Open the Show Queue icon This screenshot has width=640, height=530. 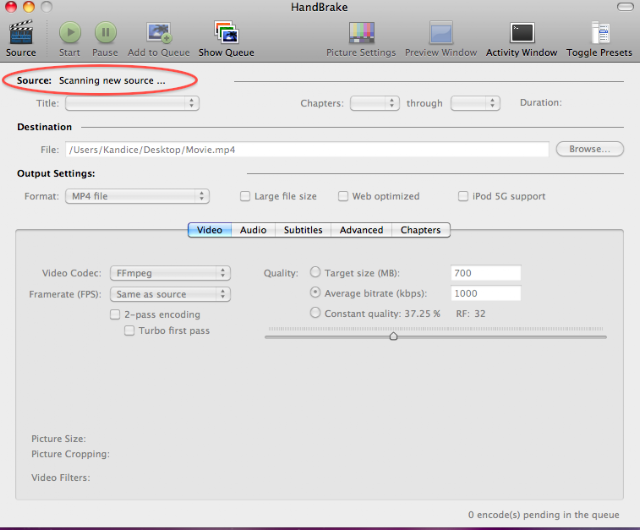[x=226, y=32]
